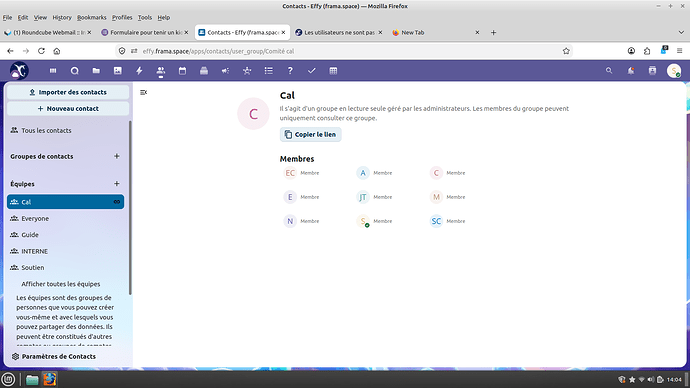Viewport: 690px width, 388px height.
Task: Open the Forms list app icon
Action: coord(268,70)
